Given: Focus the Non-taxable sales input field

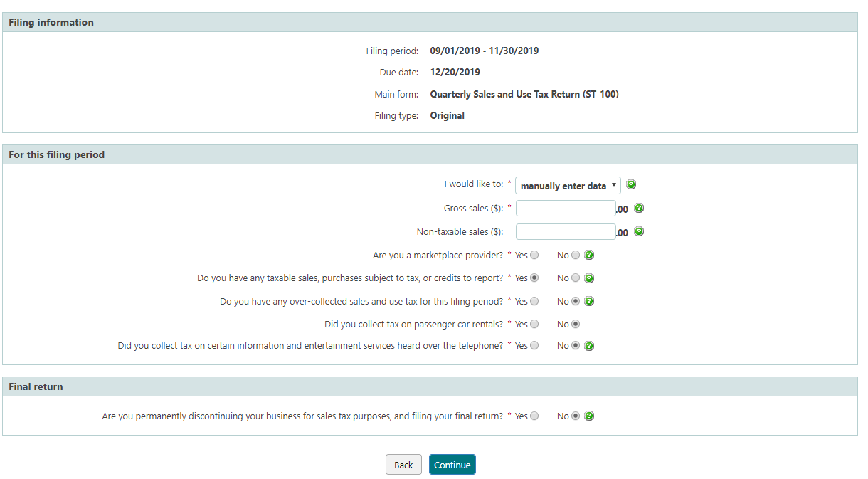Looking at the screenshot, I should pyautogui.click(x=566, y=232).
